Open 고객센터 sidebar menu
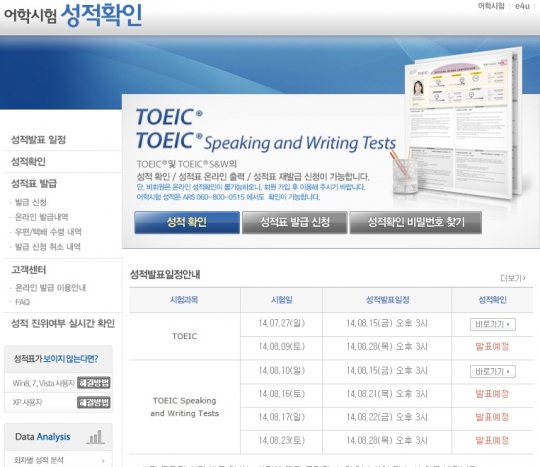Viewport: 540px width, 467px height. tap(29, 270)
